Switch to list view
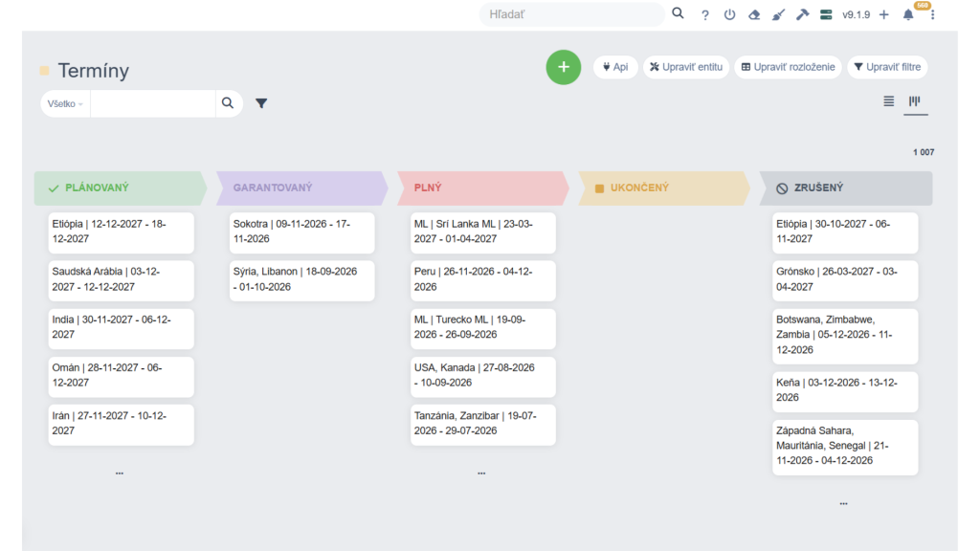The image size is (980, 551). pos(889,101)
